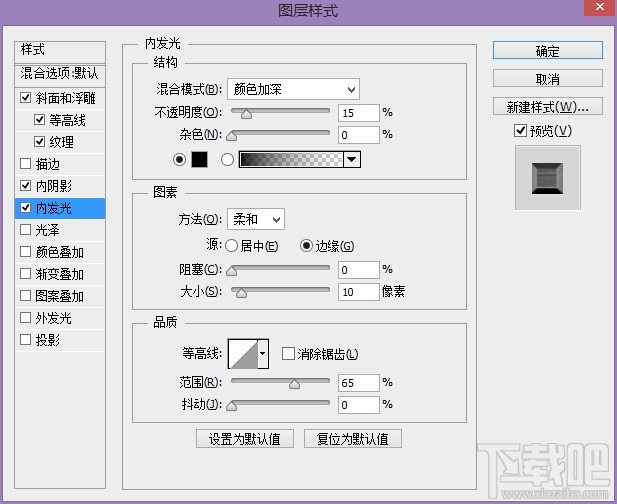This screenshot has width=617, height=504.
Task: Enable the 图案叠加 checkbox
Action: pos(26,296)
